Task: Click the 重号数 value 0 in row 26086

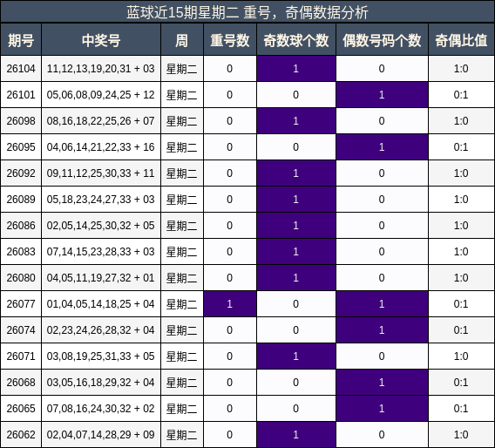Action: (230, 226)
